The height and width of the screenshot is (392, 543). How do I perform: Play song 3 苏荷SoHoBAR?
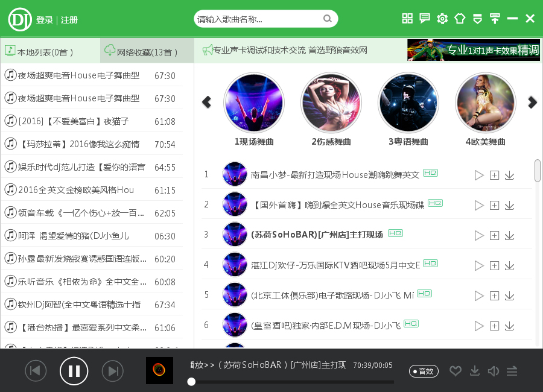pyautogui.click(x=479, y=235)
